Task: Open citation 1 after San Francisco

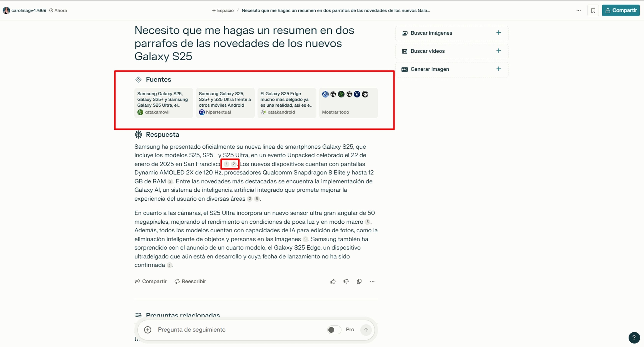Action: click(x=226, y=164)
